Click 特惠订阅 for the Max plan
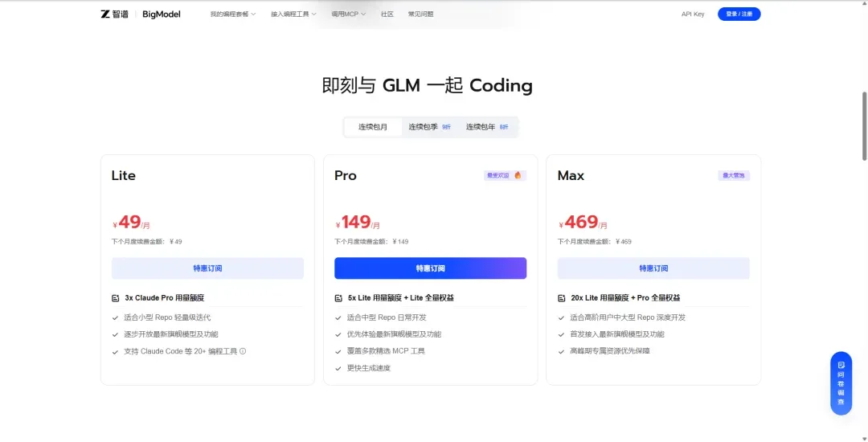Screen dimensions: 868x442 [653, 268]
